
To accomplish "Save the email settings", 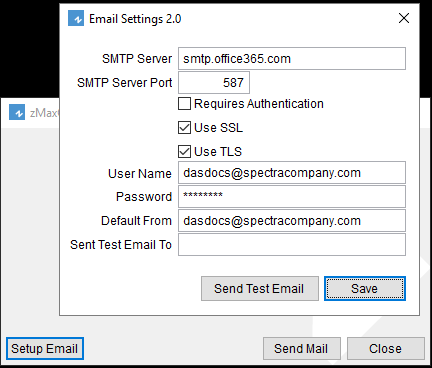I will (365, 289).
